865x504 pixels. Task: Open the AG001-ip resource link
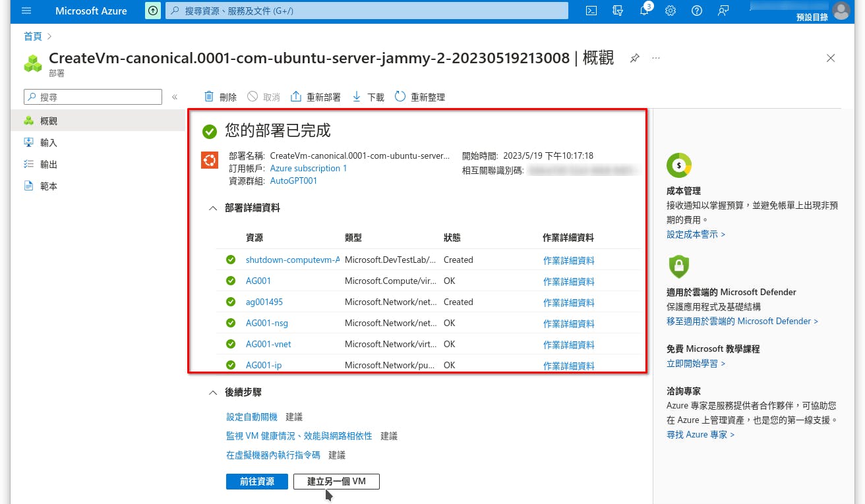264,365
